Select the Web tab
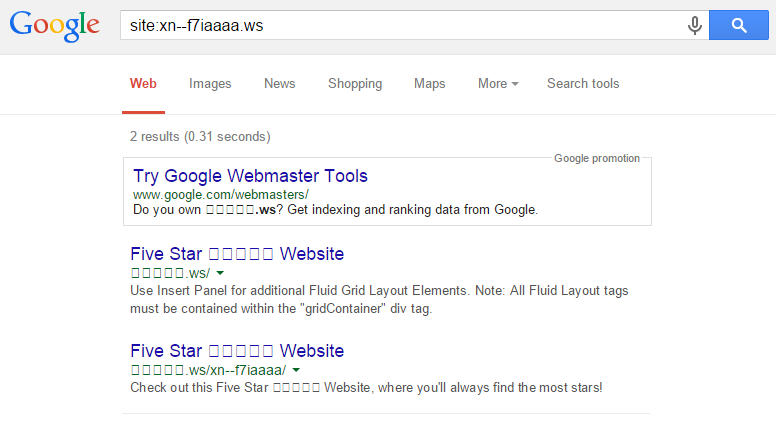Image resolution: width=776 pixels, height=430 pixels. click(143, 84)
